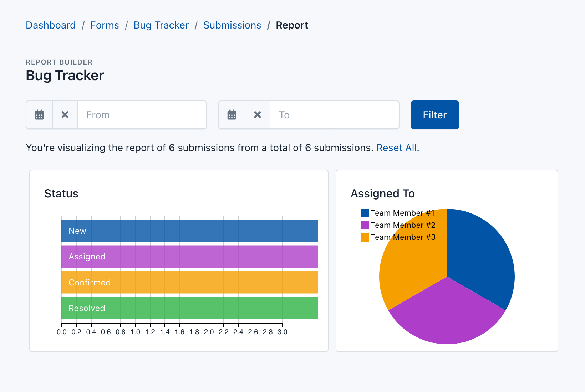
Task: Click the Resolved status bar
Action: pyautogui.click(x=189, y=308)
